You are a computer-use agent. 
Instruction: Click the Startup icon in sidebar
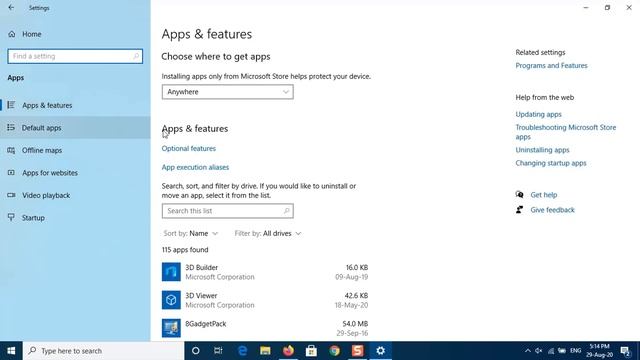tap(11, 217)
